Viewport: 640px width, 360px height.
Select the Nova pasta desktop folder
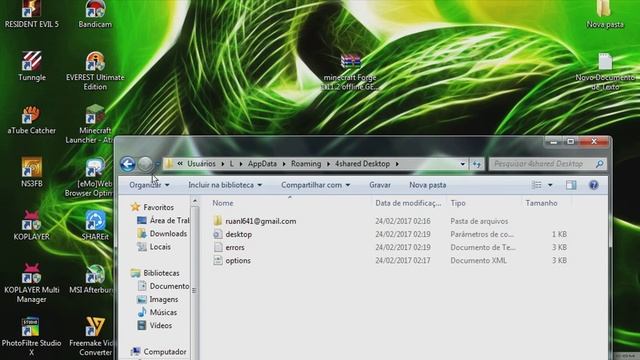pyautogui.click(x=605, y=14)
